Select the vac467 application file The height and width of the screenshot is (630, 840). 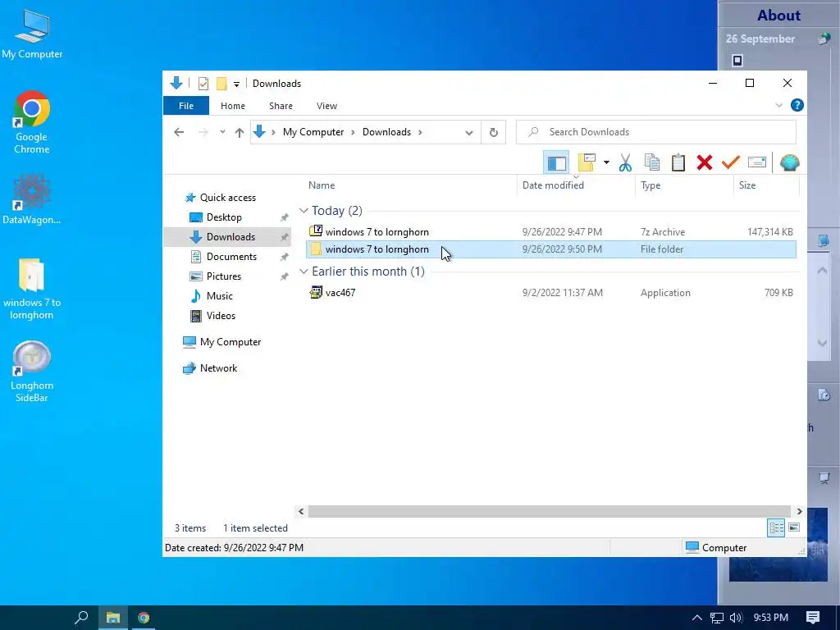(550, 293)
